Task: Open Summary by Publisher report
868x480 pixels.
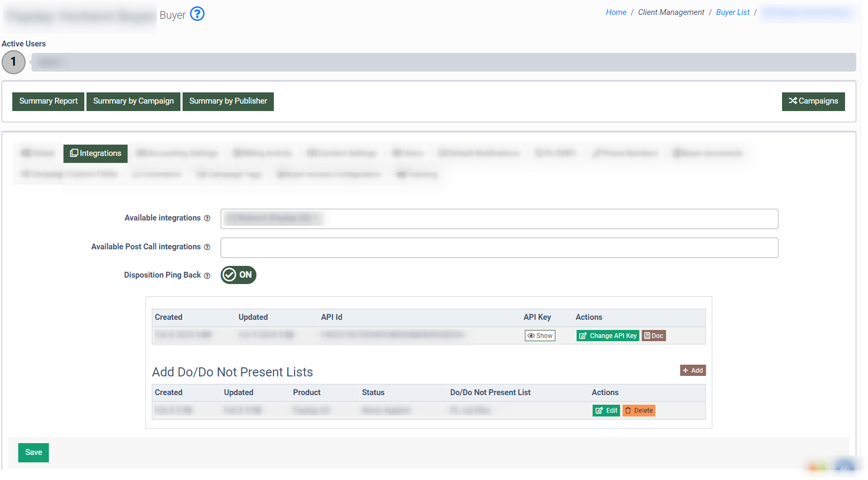Action: [x=228, y=101]
